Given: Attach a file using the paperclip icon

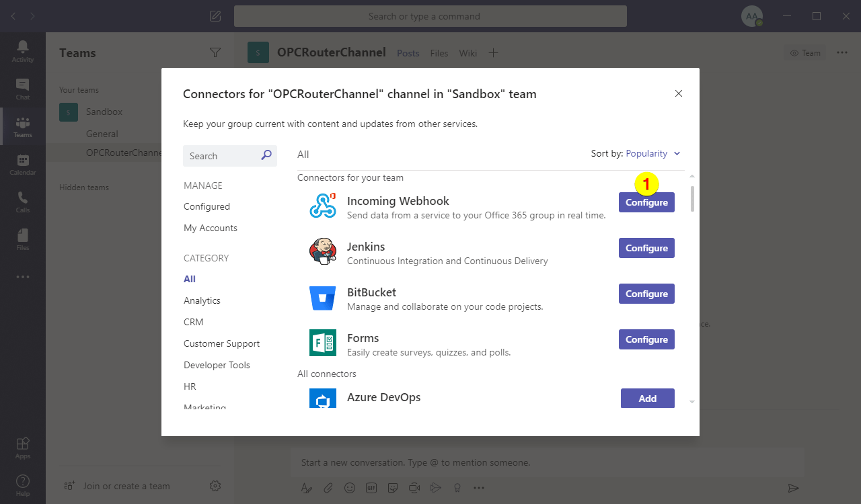Looking at the screenshot, I should point(328,487).
